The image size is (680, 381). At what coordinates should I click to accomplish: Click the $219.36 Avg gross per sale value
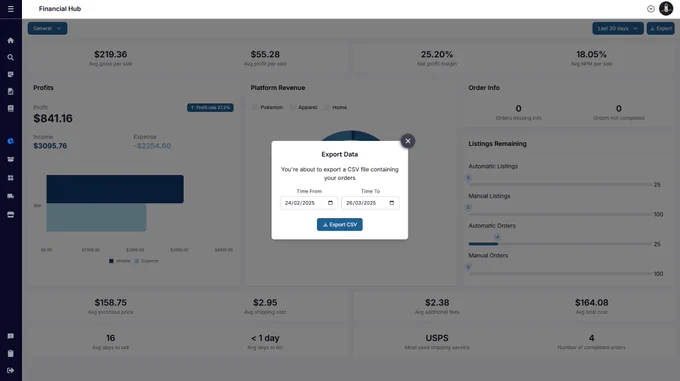click(111, 54)
